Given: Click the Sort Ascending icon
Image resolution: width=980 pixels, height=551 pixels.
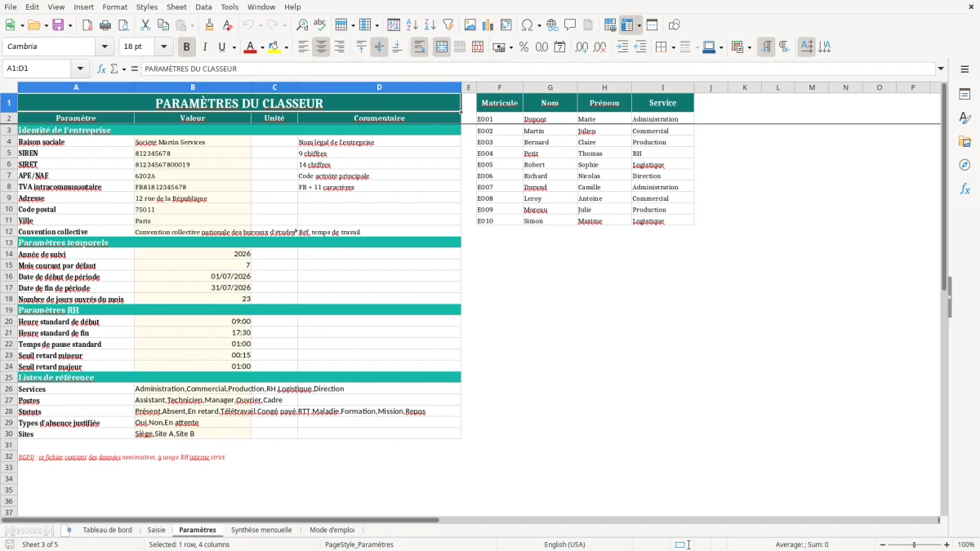Looking at the screenshot, I should point(412,25).
